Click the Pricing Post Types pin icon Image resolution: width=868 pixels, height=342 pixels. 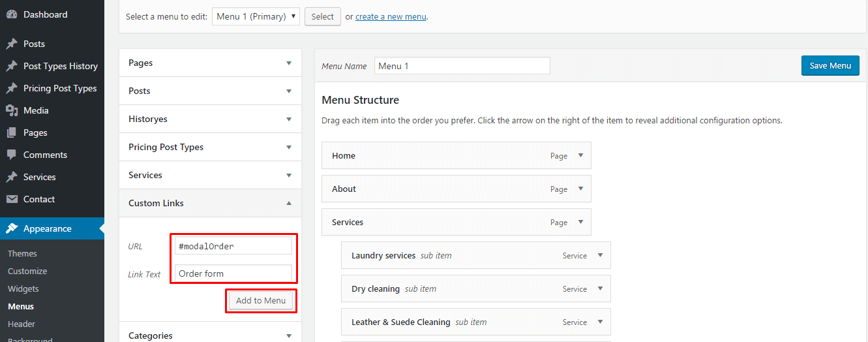coord(12,88)
